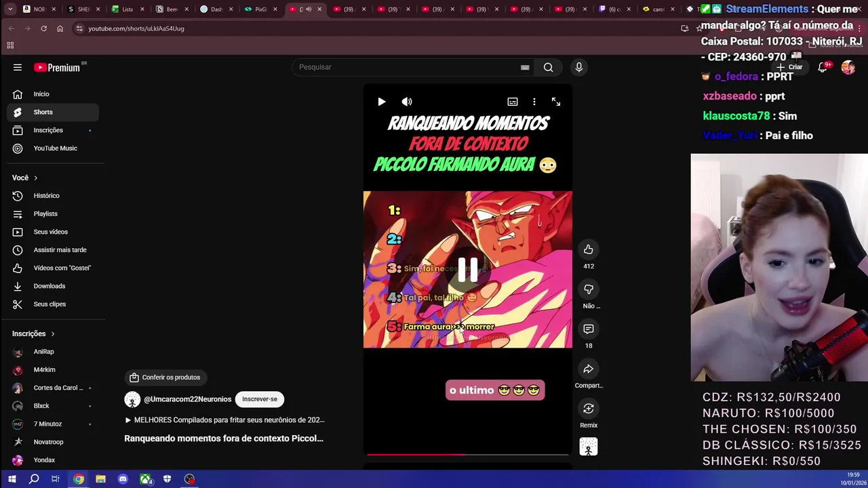
Task: Open Vídeos com "Gostei"
Action: (x=53, y=268)
